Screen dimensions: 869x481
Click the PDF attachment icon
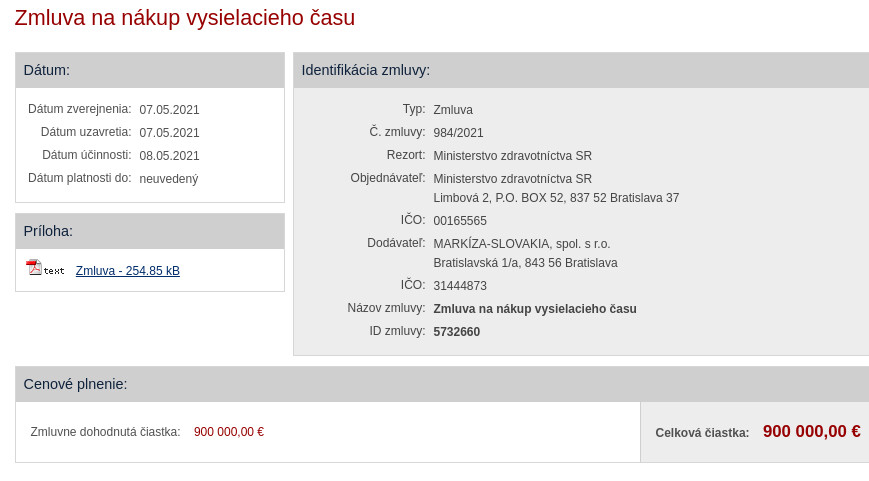pos(34,268)
